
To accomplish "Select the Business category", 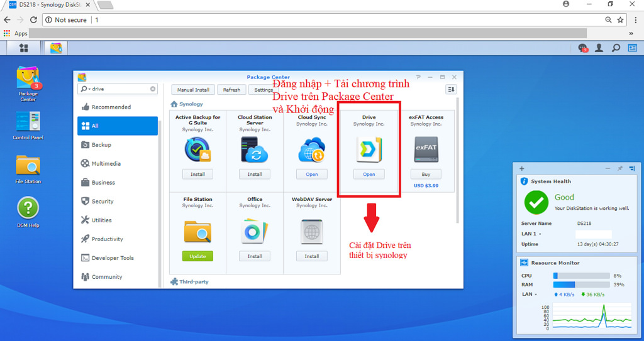I will tap(118, 182).
